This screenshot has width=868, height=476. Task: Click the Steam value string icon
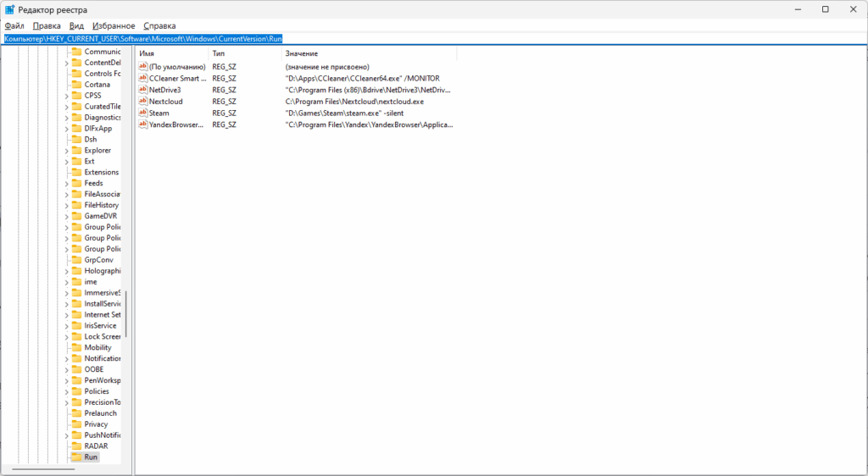[x=142, y=113]
